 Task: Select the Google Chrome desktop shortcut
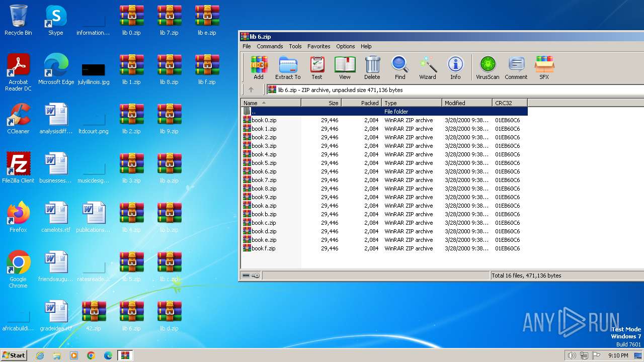coord(18,269)
